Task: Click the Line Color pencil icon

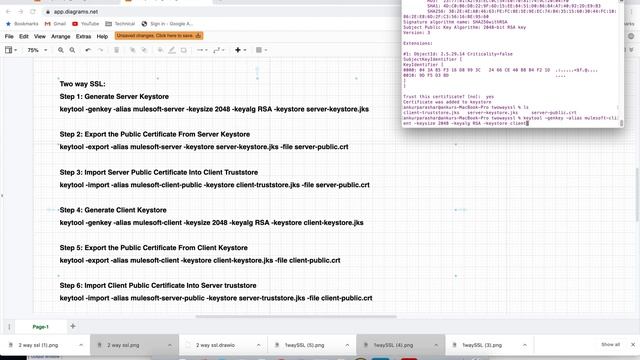Action: pyautogui.click(x=172, y=50)
